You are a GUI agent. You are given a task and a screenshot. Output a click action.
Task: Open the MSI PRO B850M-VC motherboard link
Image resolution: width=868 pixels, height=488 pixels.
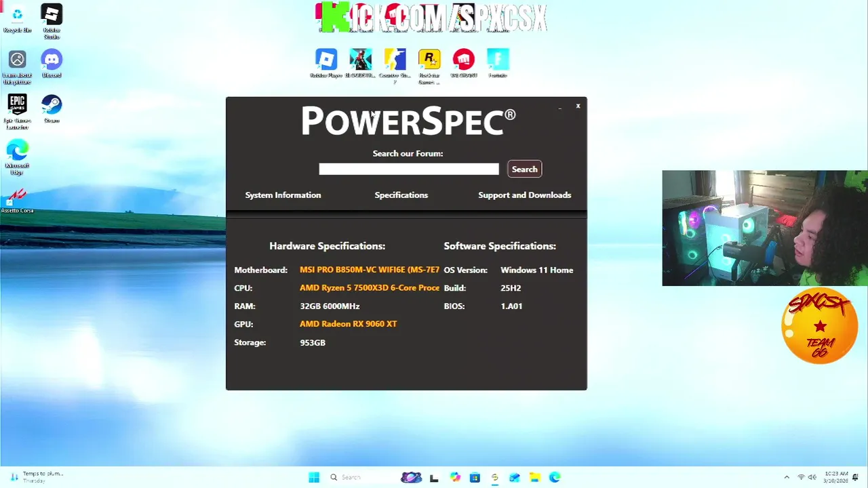[370, 270]
